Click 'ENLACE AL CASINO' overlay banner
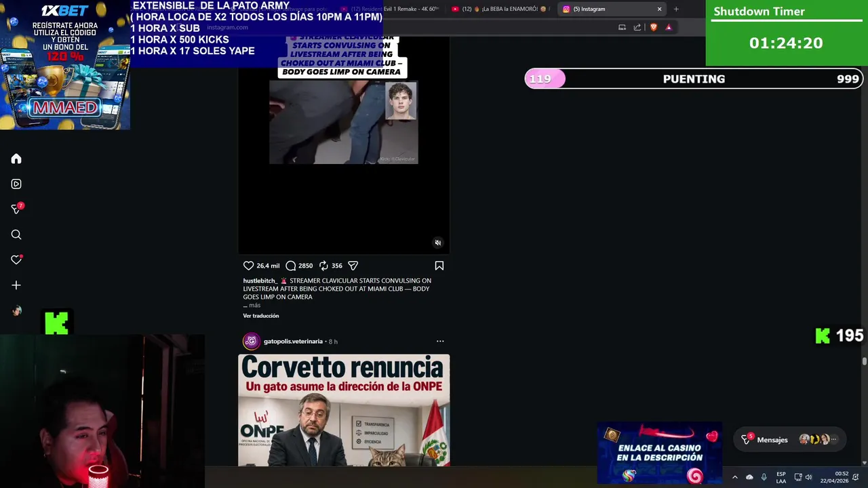The image size is (868, 488). tap(659, 453)
